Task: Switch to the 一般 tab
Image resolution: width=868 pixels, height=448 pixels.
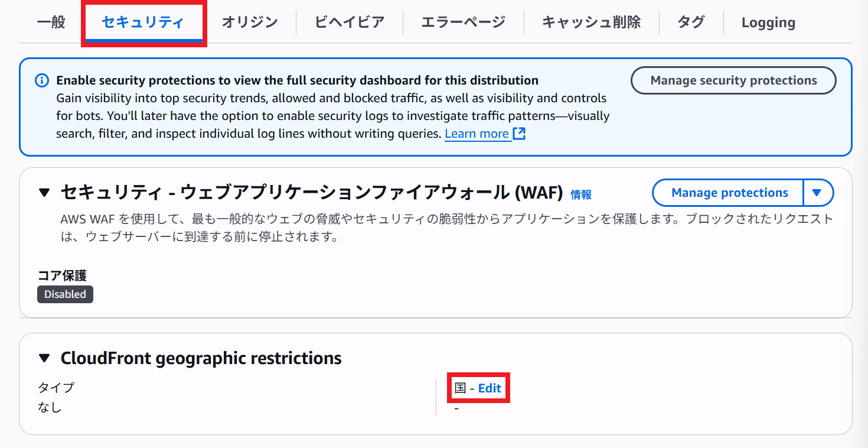Action: click(51, 22)
